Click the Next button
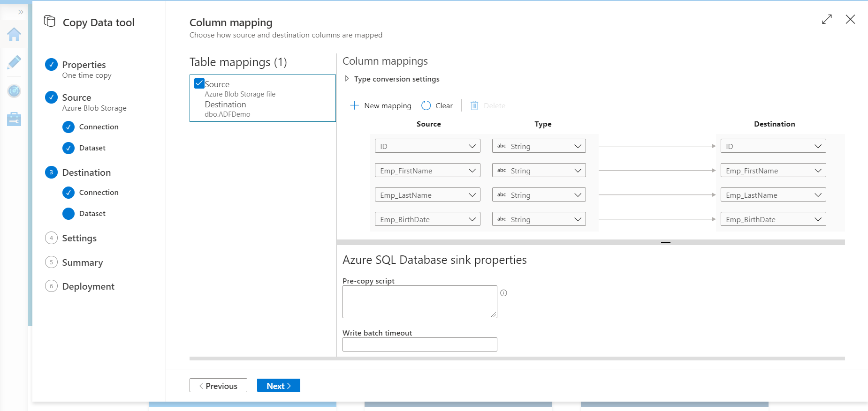868x411 pixels. (278, 386)
